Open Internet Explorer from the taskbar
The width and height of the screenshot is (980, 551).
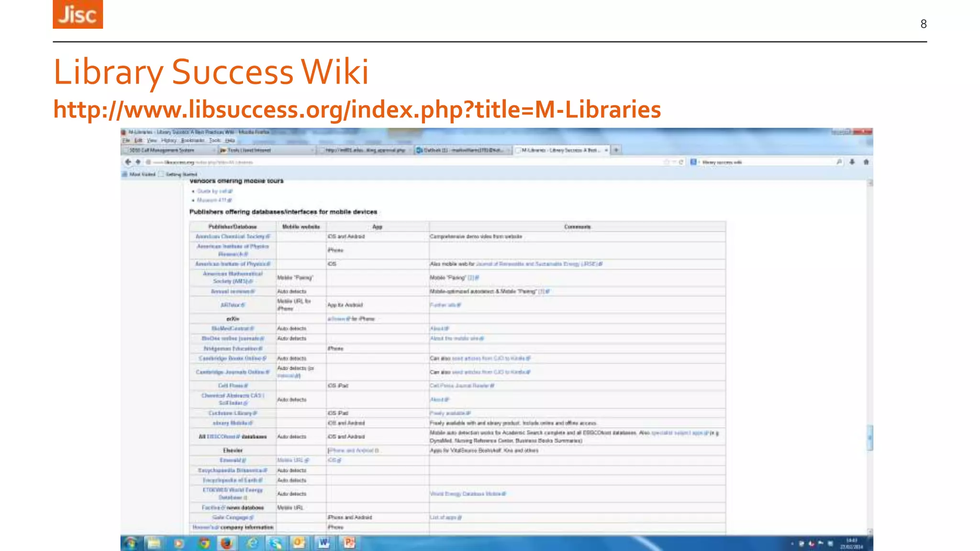(x=252, y=543)
